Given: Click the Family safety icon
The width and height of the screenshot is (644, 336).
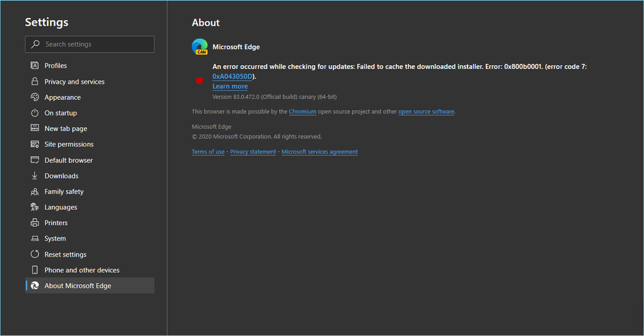Looking at the screenshot, I should (35, 192).
